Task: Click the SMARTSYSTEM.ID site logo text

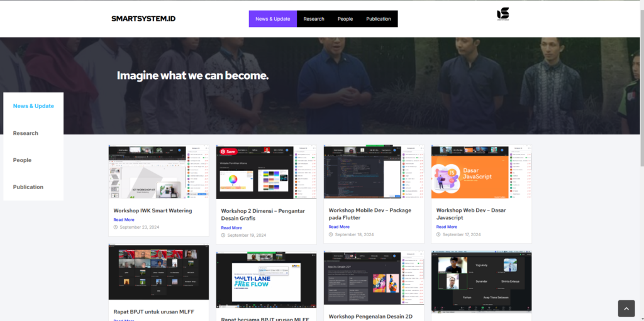Action: point(143,19)
